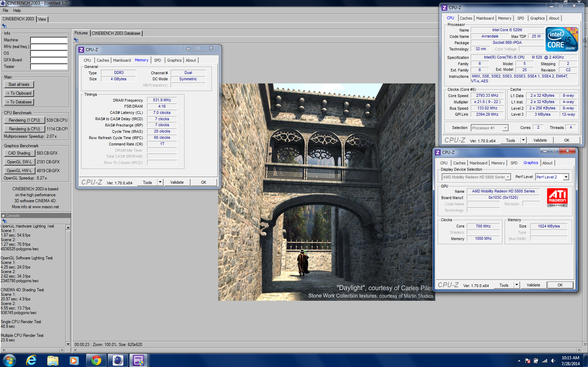Open the Help menu
Screen dimensions: 588x367
(17, 11)
